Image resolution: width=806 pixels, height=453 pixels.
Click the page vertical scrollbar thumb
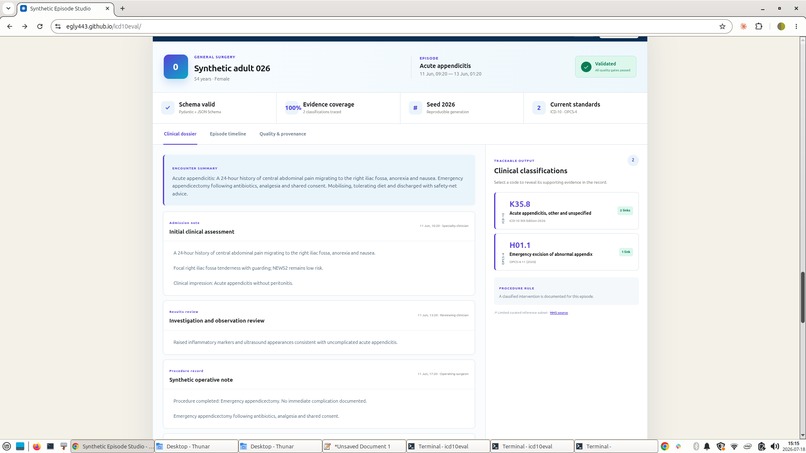pyautogui.click(x=802, y=297)
